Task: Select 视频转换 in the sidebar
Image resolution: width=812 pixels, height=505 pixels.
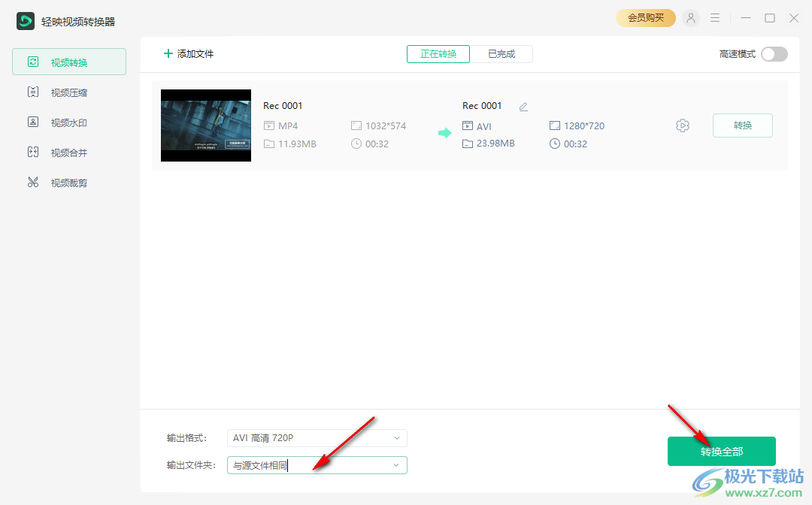Action: [x=69, y=62]
